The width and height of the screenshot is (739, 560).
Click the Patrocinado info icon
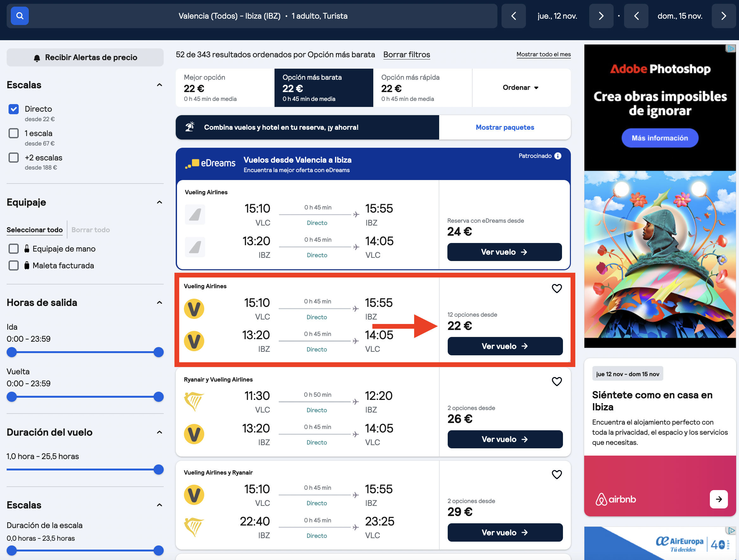558,156
